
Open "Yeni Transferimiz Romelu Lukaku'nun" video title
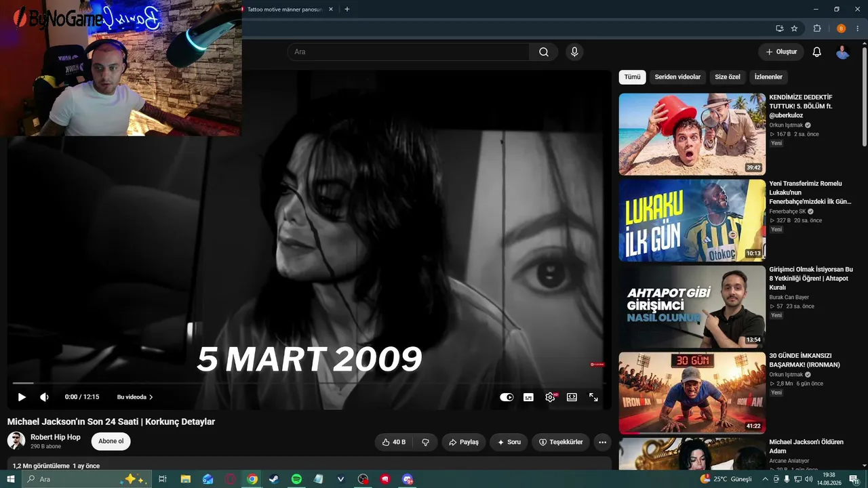(810, 192)
